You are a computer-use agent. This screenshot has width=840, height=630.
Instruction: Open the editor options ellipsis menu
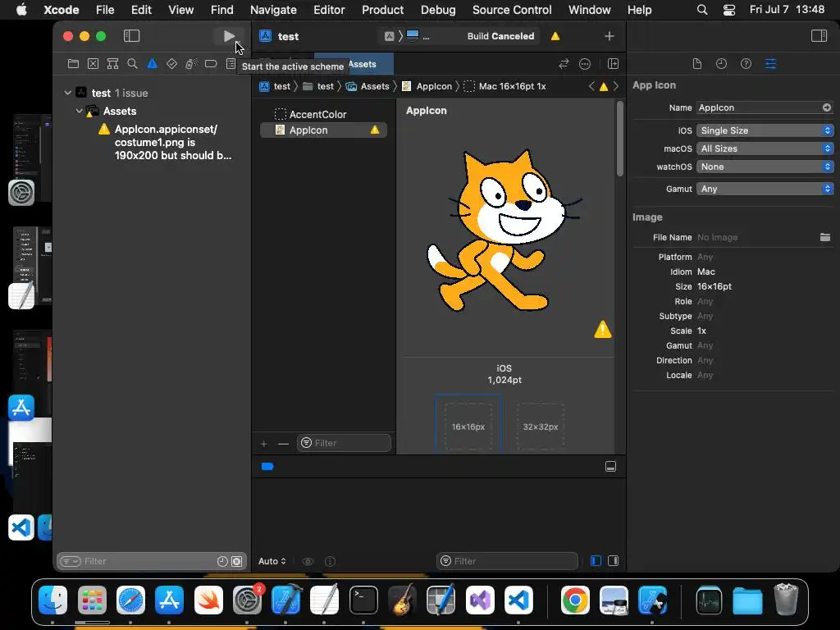pyautogui.click(x=585, y=64)
